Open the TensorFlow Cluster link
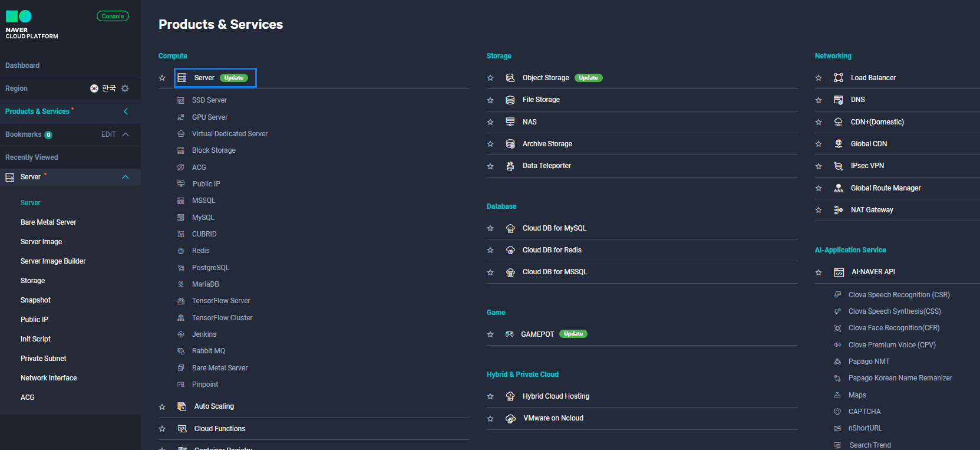This screenshot has height=450, width=980. pyautogui.click(x=222, y=318)
